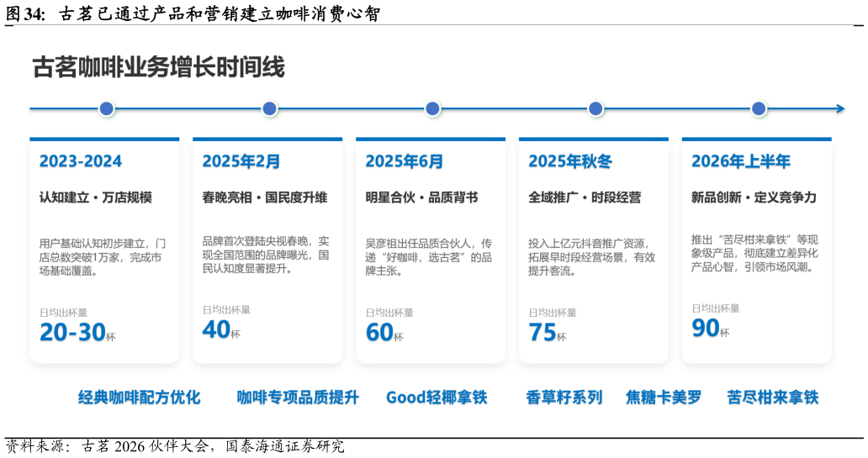Click the value 90杯
This screenshot has width=868, height=458.
pos(711,328)
